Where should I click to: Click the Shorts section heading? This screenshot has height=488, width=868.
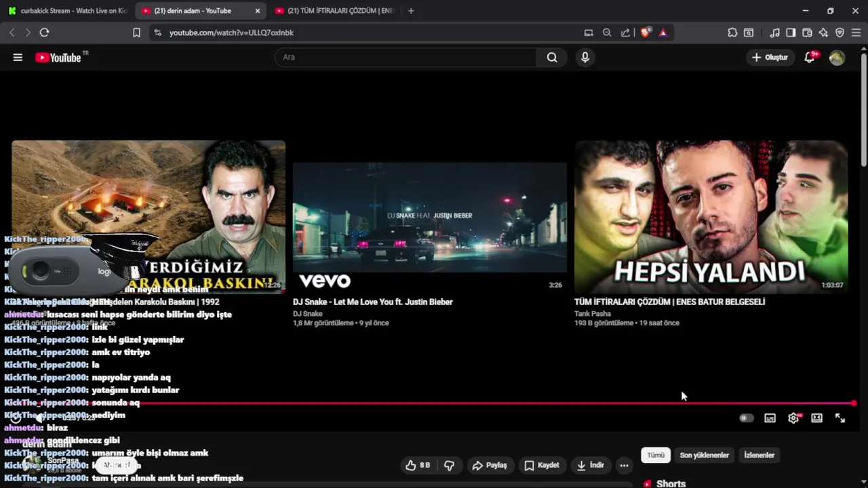coord(671,483)
